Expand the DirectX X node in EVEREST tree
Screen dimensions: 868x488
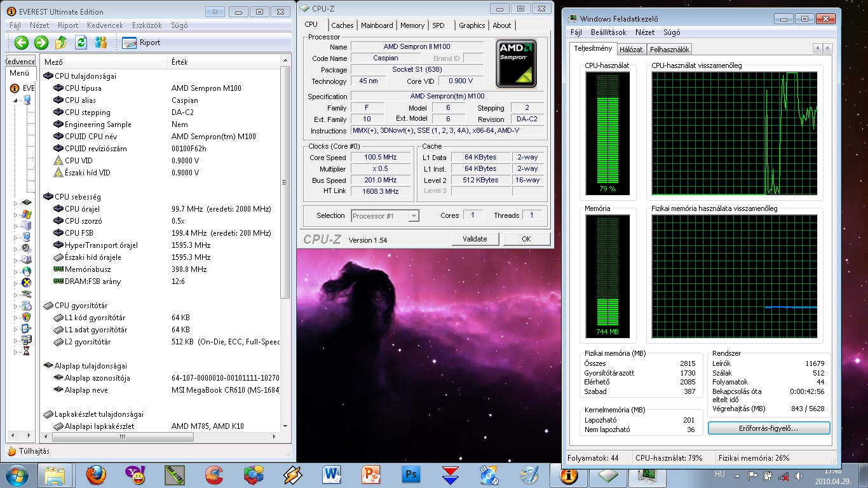click(x=16, y=282)
